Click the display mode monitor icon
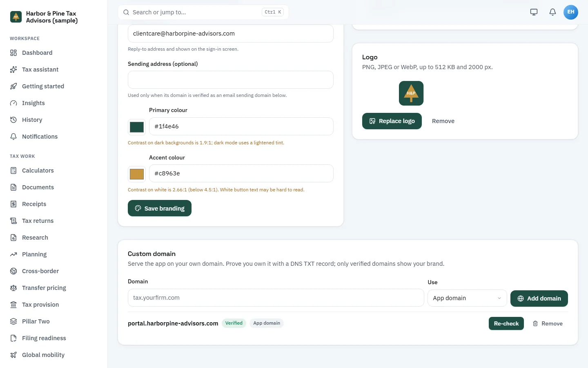 534,12
